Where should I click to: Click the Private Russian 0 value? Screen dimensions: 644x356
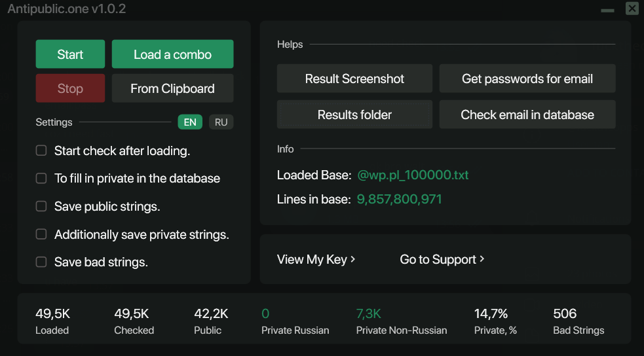(265, 313)
